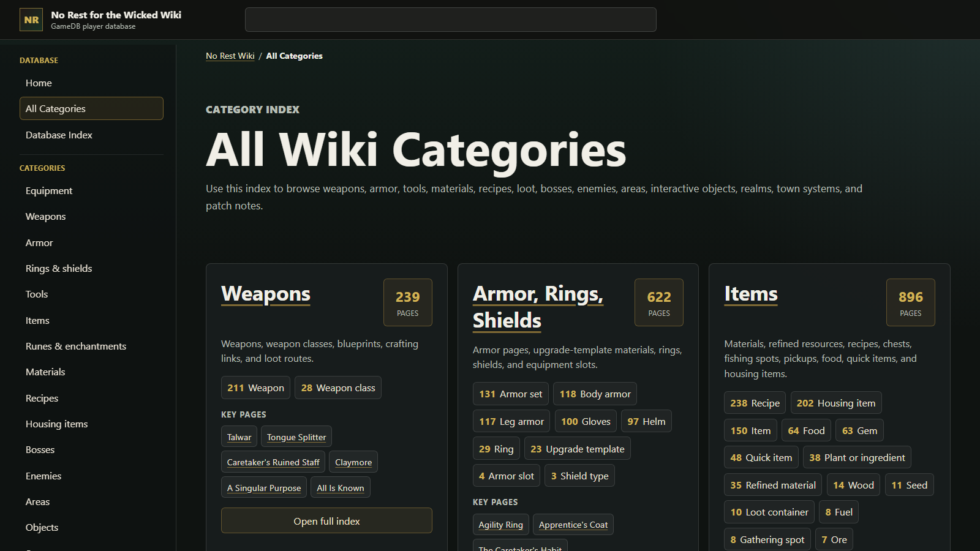Click the 239 pages counter badge
Viewport: 980px width, 551px height.
(x=408, y=302)
